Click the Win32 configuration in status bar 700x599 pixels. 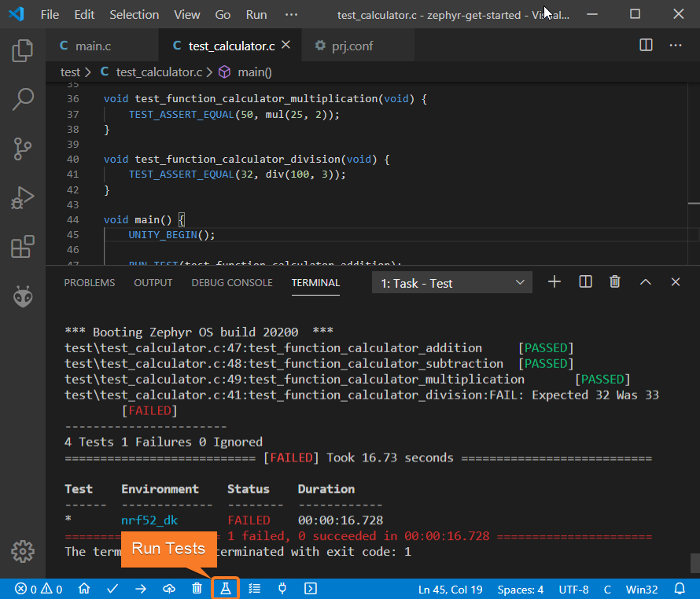click(x=642, y=590)
